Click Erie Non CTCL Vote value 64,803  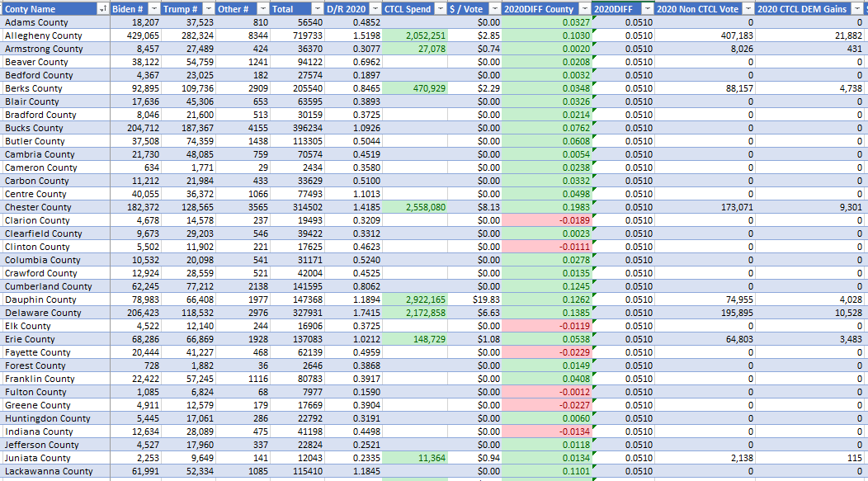click(x=739, y=339)
